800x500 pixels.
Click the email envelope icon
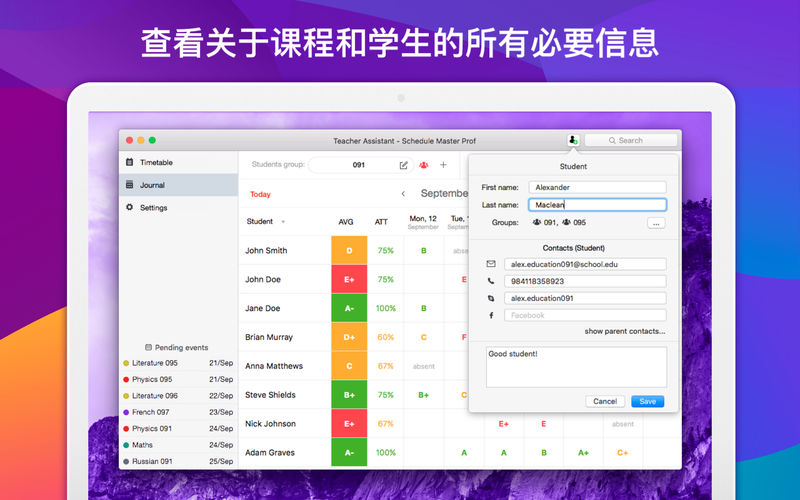[x=491, y=264]
